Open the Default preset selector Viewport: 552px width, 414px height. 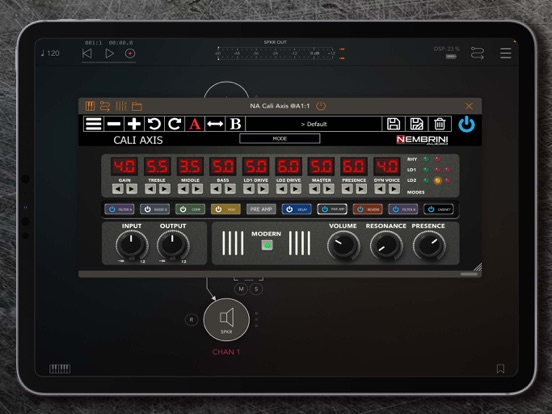[x=314, y=124]
